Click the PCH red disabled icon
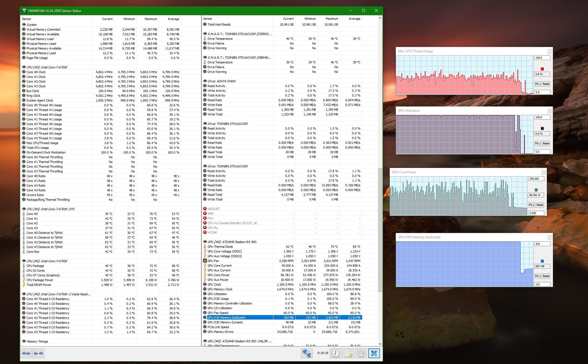Image resolution: width=588 pixels, height=364 pixels. [205, 218]
